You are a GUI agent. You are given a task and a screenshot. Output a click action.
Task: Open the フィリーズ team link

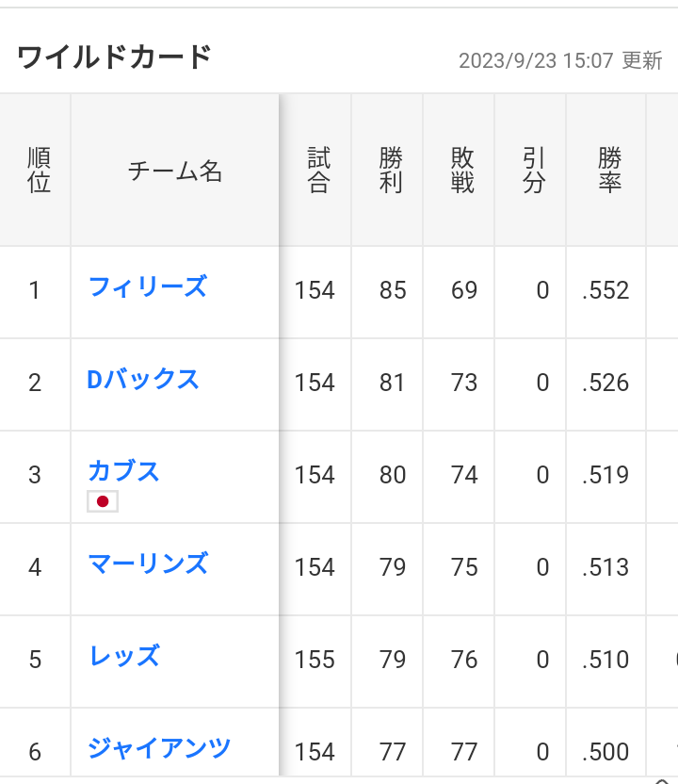[148, 287]
